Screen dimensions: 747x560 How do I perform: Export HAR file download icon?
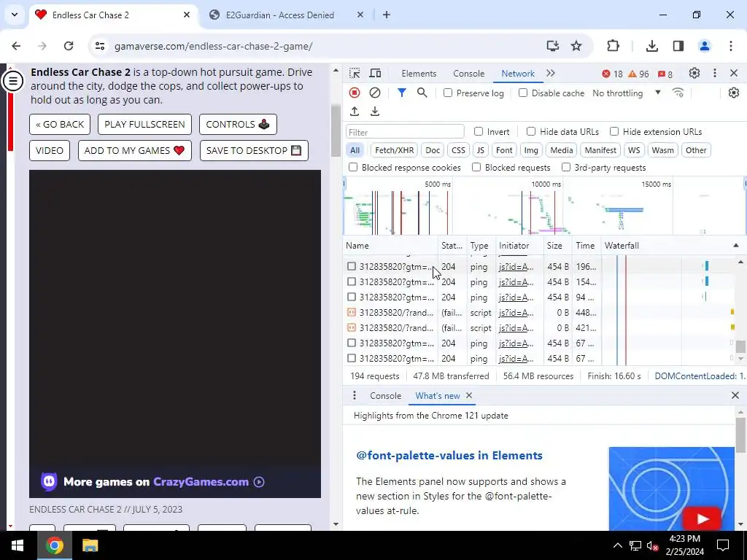[375, 112]
